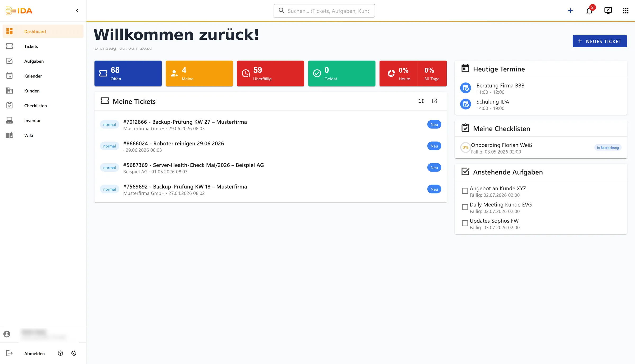Click the monitor icon in top bar
This screenshot has width=635, height=364.
[608, 11]
